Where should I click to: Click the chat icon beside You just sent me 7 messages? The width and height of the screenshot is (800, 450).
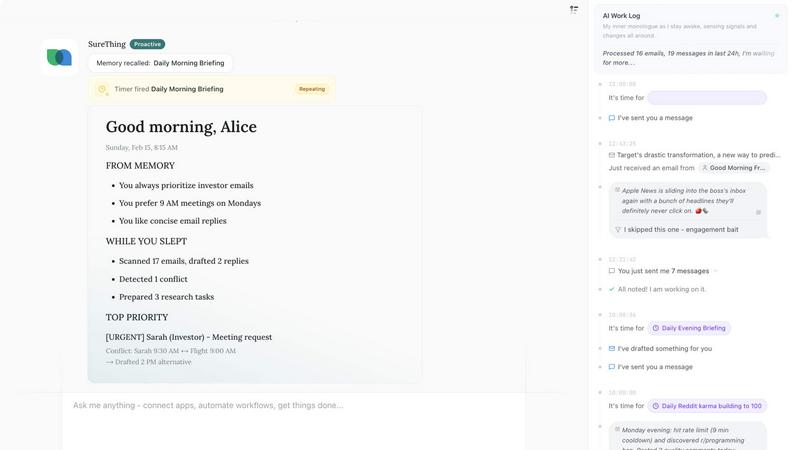point(611,271)
